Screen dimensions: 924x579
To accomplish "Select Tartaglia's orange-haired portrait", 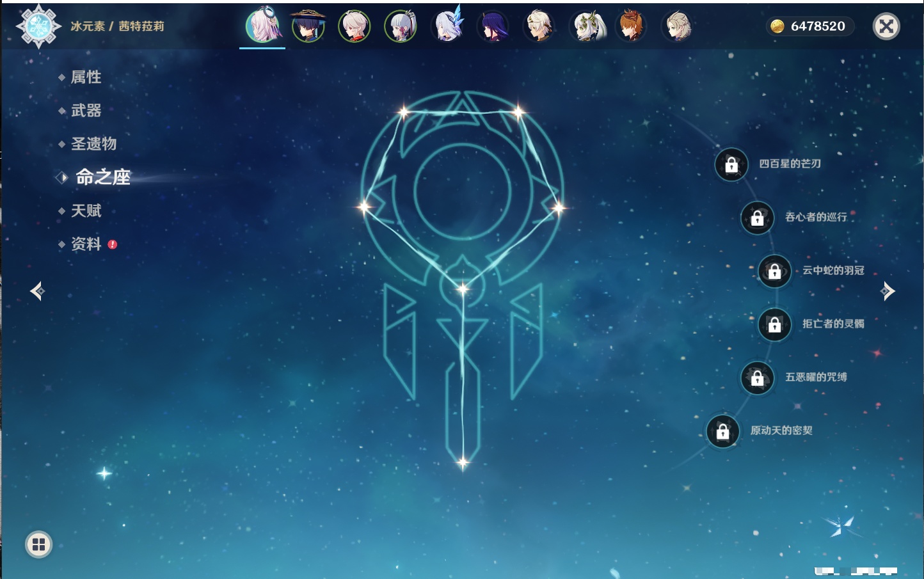I will 631,26.
